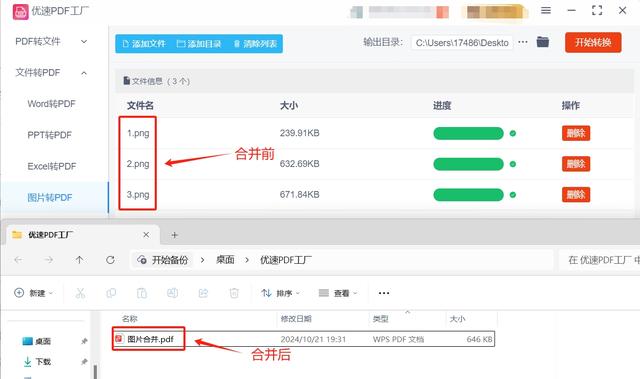Click the 开始转换 button
Screen dimensions: 640x379
(x=593, y=42)
